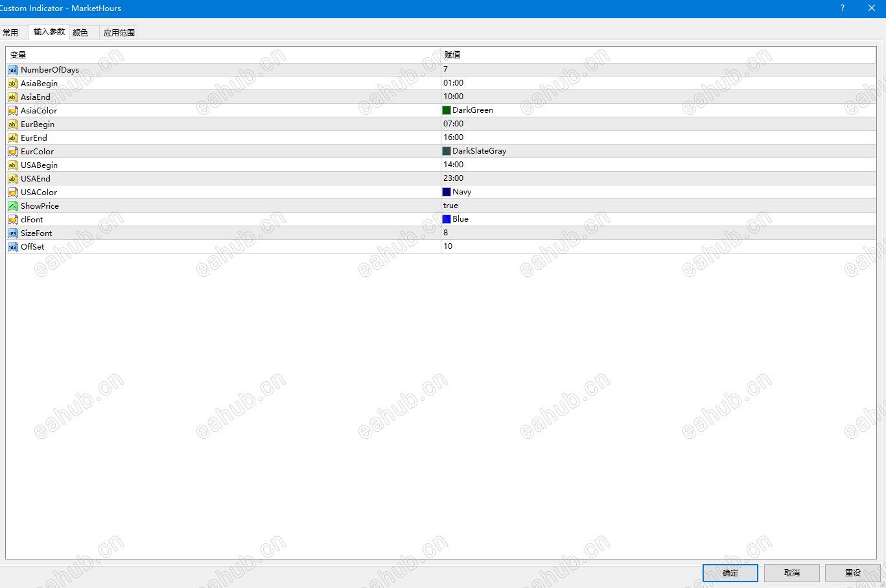Click the DarkGreen swatch for AsiaColor
886x588 pixels.
point(445,110)
